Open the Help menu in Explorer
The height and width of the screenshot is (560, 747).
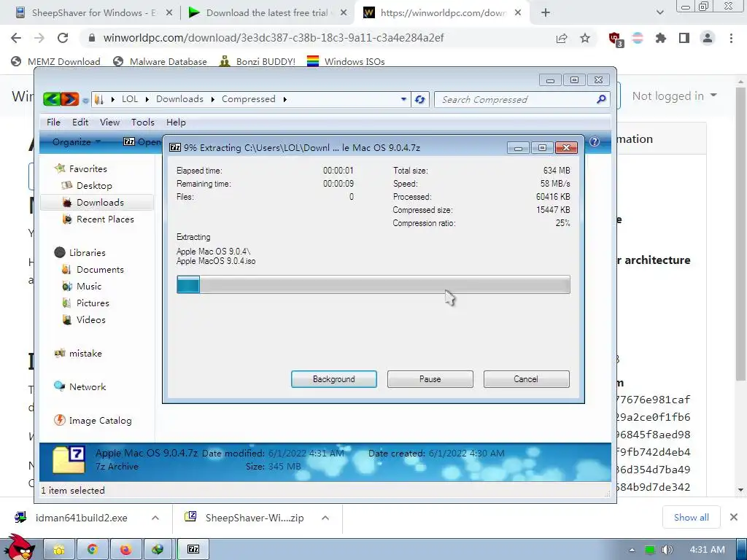tap(176, 122)
